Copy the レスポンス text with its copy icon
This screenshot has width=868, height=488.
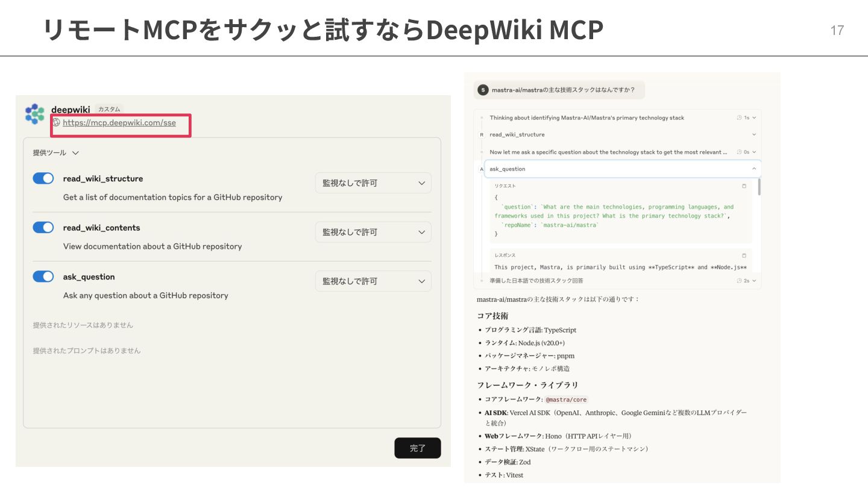(x=744, y=255)
